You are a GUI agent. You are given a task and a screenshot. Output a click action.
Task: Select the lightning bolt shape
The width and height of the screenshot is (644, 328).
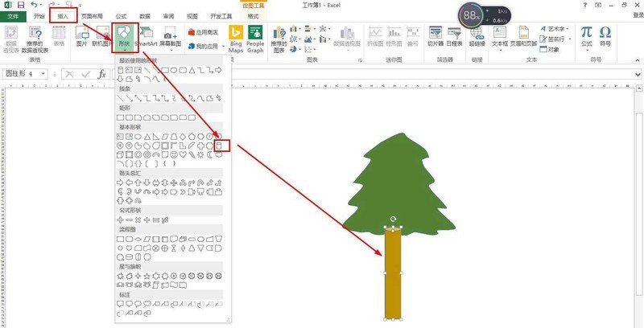pyautogui.click(x=192, y=154)
